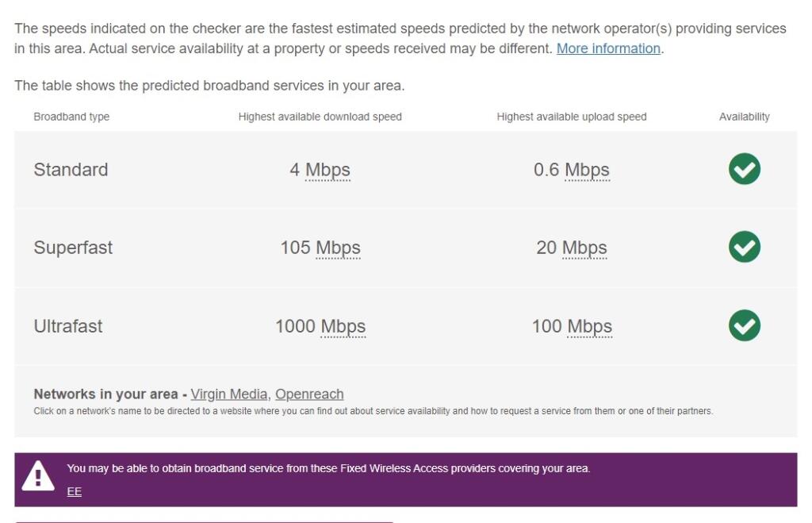Click the green availability checkmark for Ultrafast

743,325
